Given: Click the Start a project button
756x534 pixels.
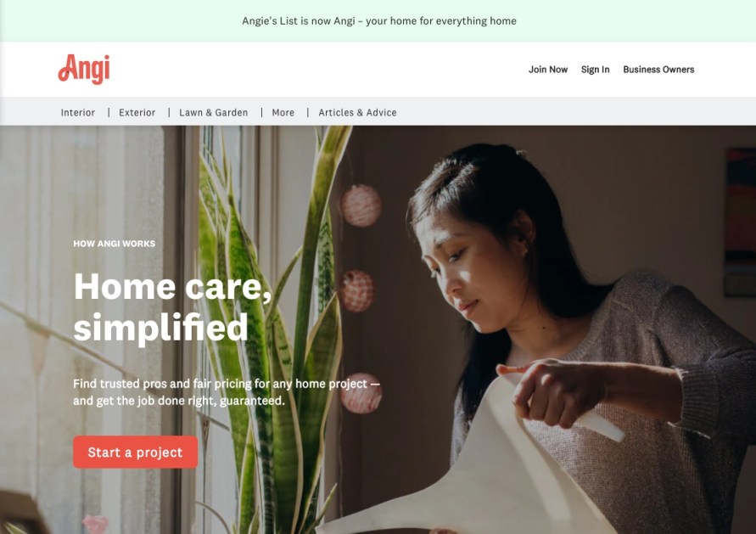Looking at the screenshot, I should point(136,452).
